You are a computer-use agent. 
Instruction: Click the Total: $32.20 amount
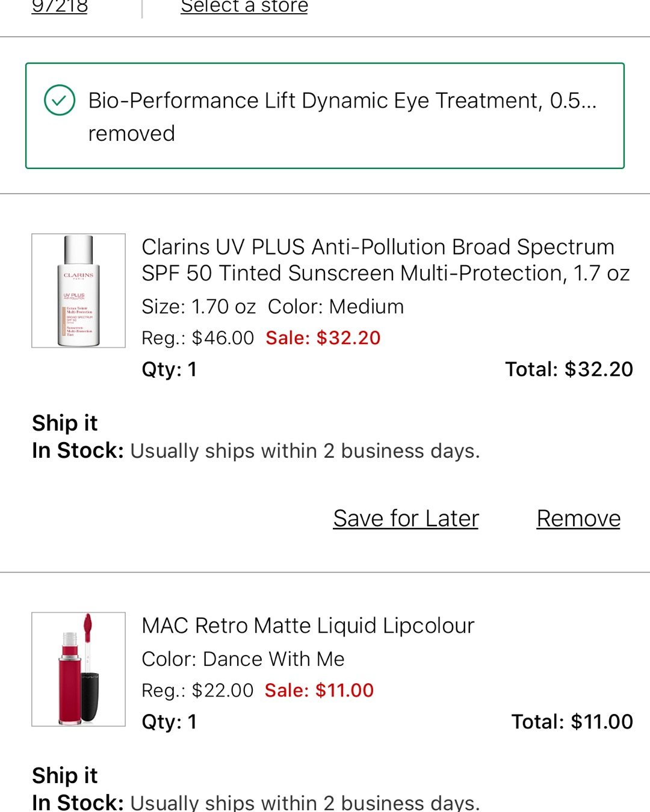(569, 369)
